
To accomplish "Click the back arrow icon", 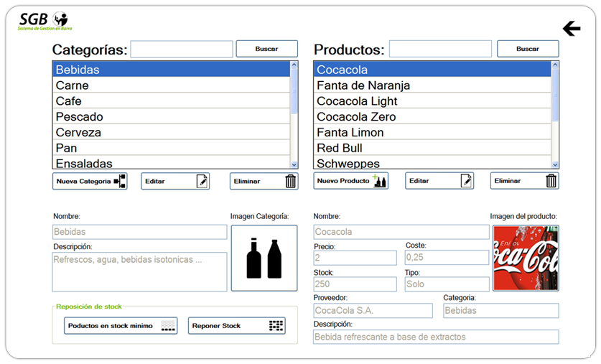I will point(572,29).
